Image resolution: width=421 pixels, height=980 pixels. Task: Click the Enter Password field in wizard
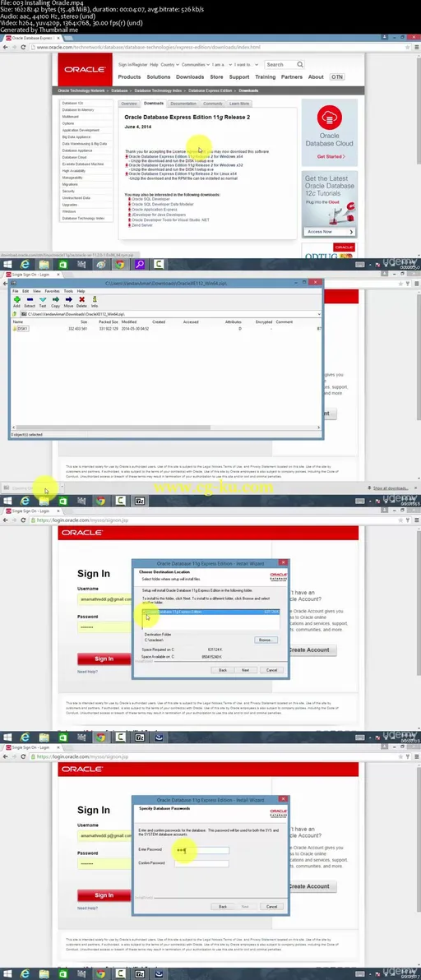click(201, 850)
